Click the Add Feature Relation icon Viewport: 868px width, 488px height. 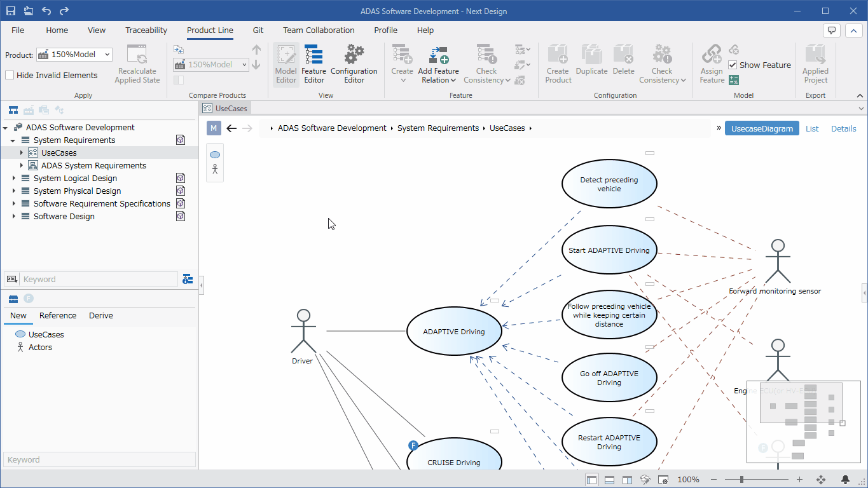click(x=439, y=55)
